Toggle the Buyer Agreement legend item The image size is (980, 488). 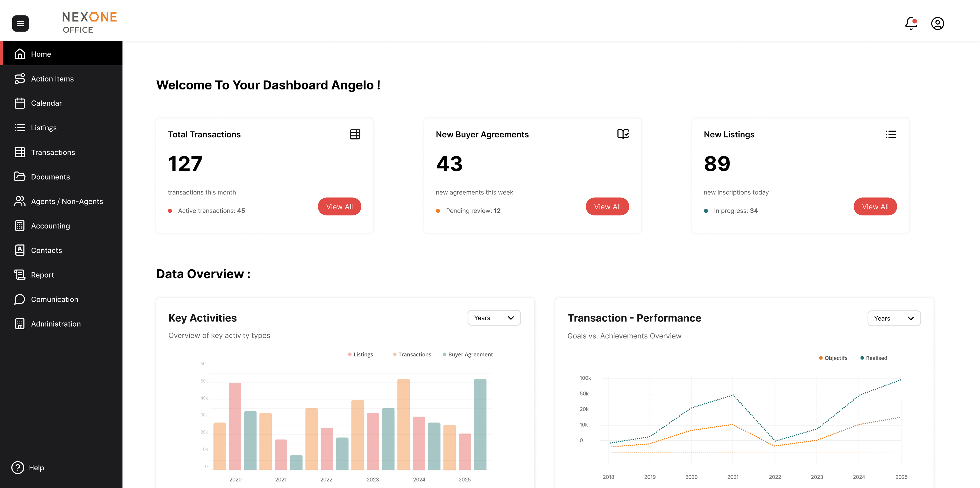(x=468, y=354)
